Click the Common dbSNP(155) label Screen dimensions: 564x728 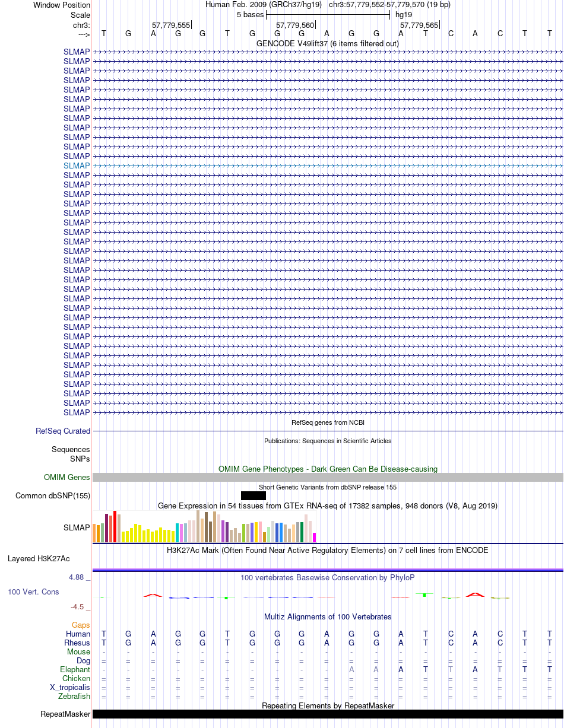tap(53, 496)
